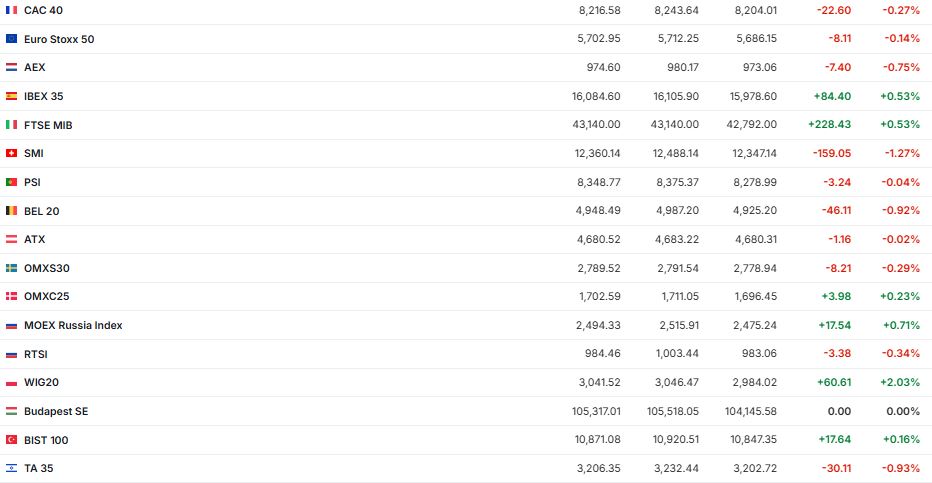Screen dimensions: 932x483
Task: Click the Denmark flag icon beside OMXC25
Action: point(11,297)
